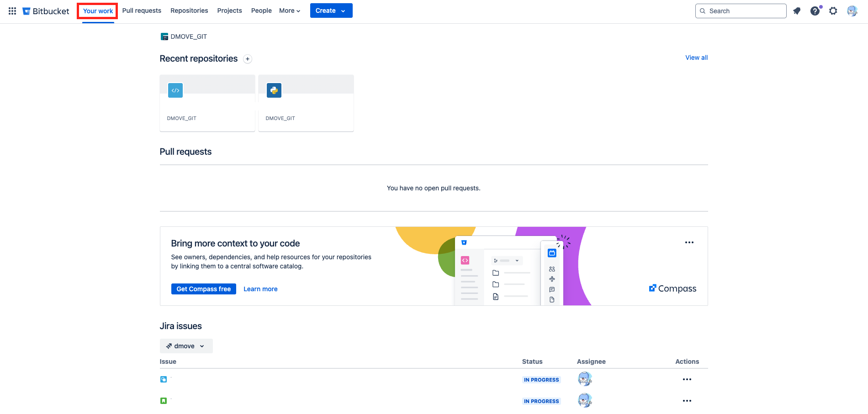Open the user profile avatar menu
Viewport: 868px width, 414px height.
click(x=852, y=11)
